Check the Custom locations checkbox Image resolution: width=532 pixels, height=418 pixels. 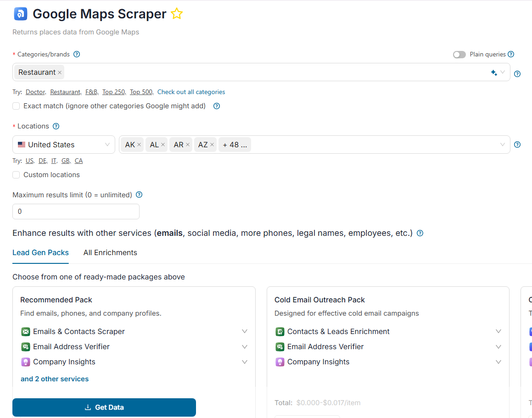click(x=16, y=175)
